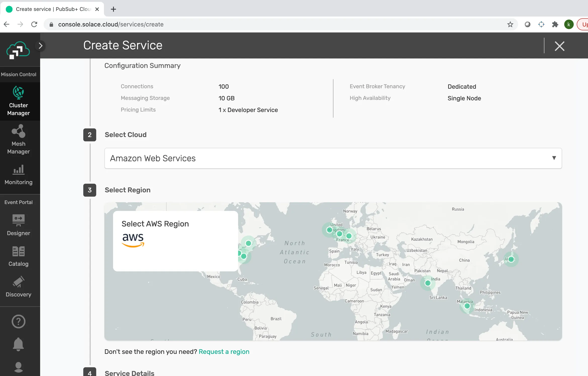Image resolution: width=588 pixels, height=376 pixels.
Task: Select the AWS region marker in Japan
Action: [x=511, y=259]
